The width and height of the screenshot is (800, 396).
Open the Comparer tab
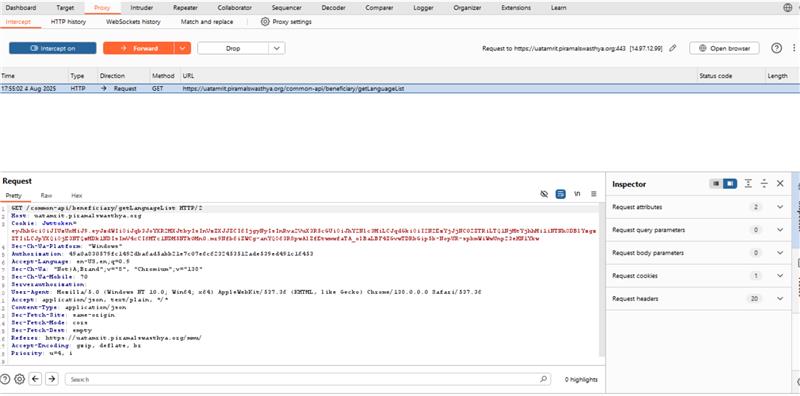(x=379, y=8)
